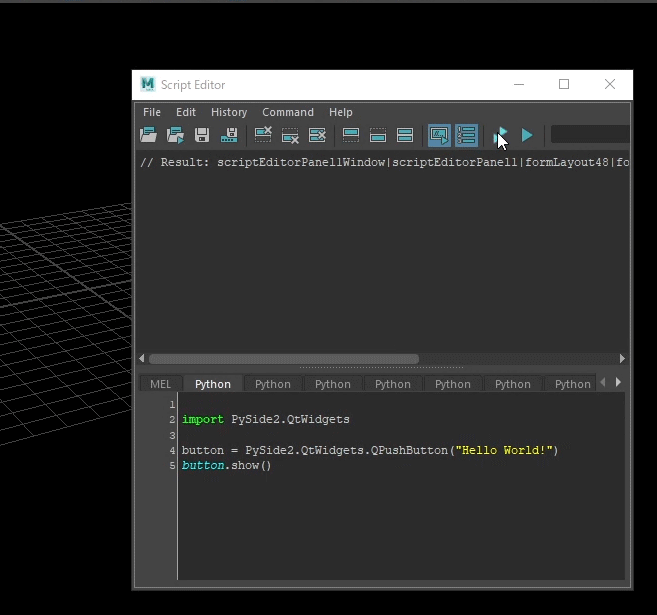657x615 pixels.
Task: Show only the input pane
Action: pyautogui.click(x=378, y=135)
